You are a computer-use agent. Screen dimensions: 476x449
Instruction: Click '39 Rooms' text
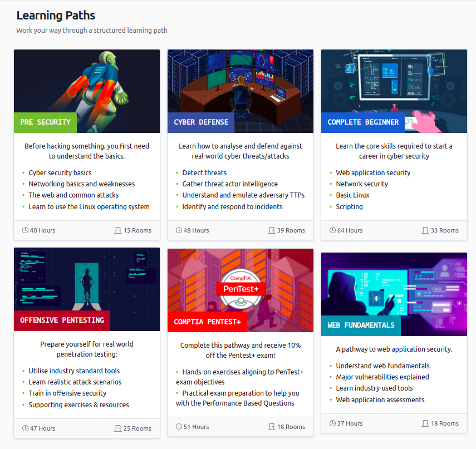coord(291,230)
